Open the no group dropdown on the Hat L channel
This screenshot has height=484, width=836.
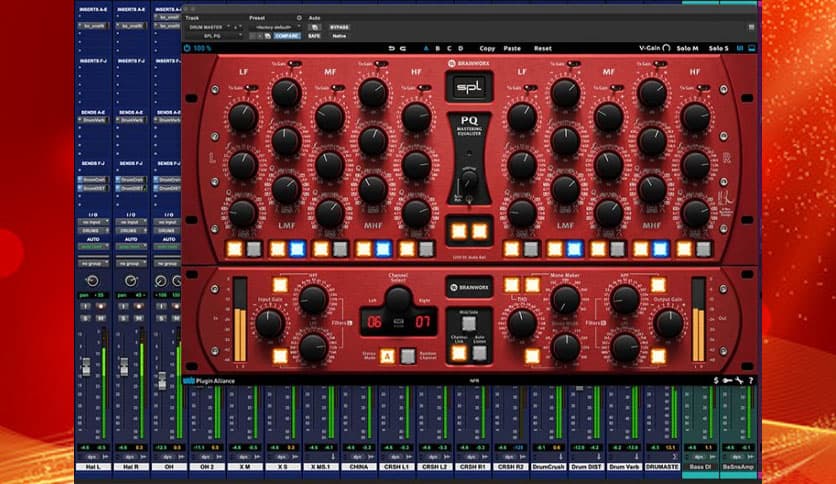click(93, 263)
